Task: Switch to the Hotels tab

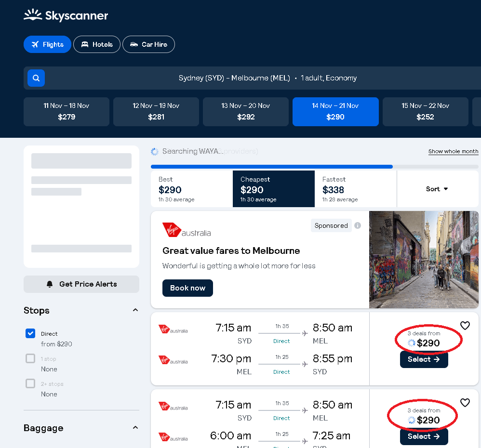Action: pos(97,44)
